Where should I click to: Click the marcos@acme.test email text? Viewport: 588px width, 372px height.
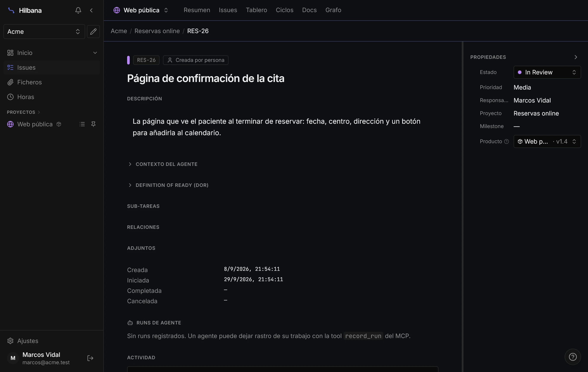pos(46,362)
